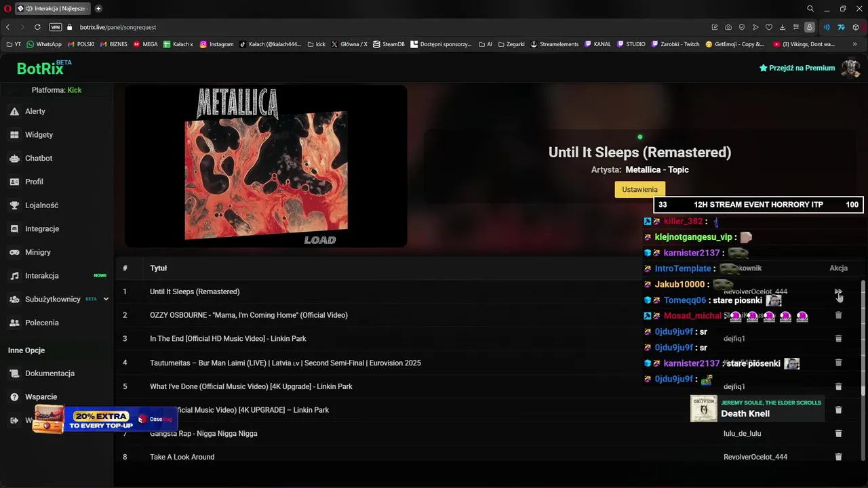Image resolution: width=868 pixels, height=488 pixels.
Task: Open Dokumentacja link in sidebar
Action: click(50, 373)
